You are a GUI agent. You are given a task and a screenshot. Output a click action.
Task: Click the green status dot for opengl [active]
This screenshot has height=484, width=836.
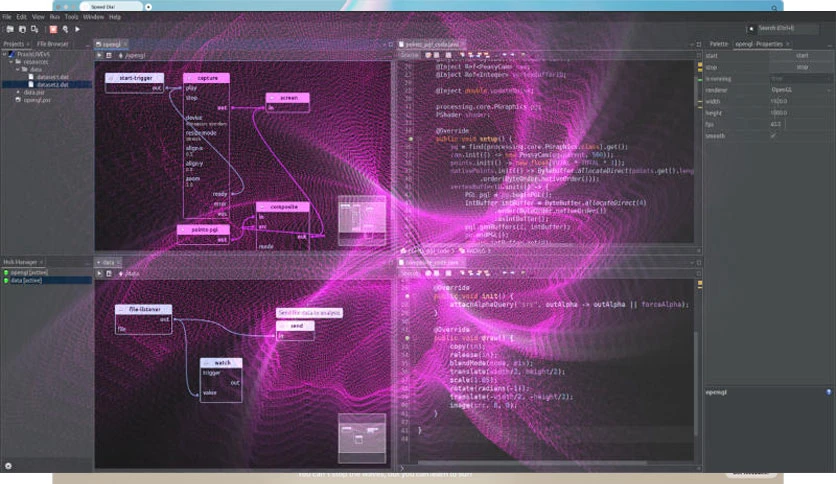[x=6, y=272]
